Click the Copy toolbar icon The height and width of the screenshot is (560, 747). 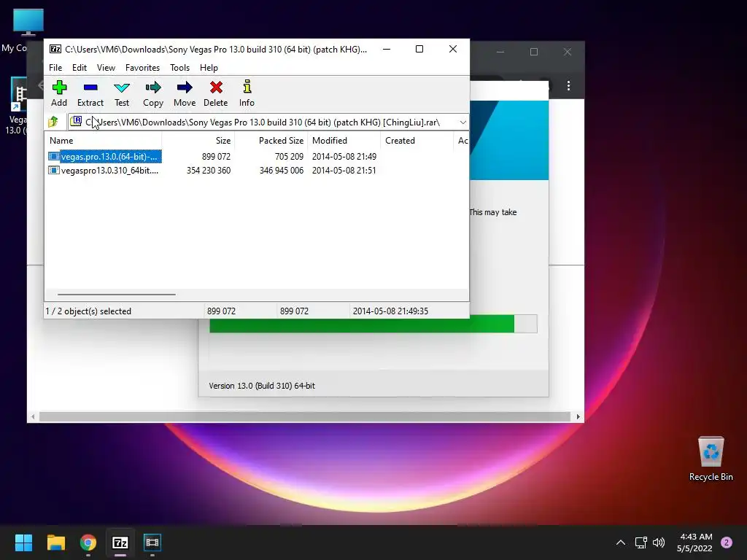pos(153,93)
